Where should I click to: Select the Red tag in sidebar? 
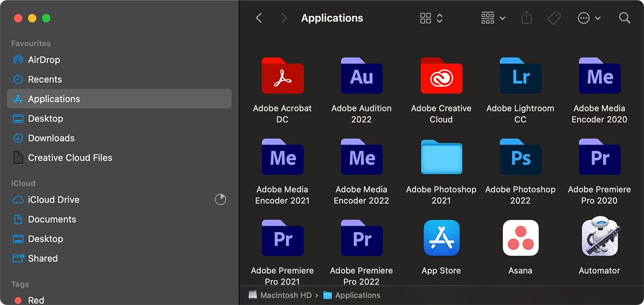coord(36,300)
